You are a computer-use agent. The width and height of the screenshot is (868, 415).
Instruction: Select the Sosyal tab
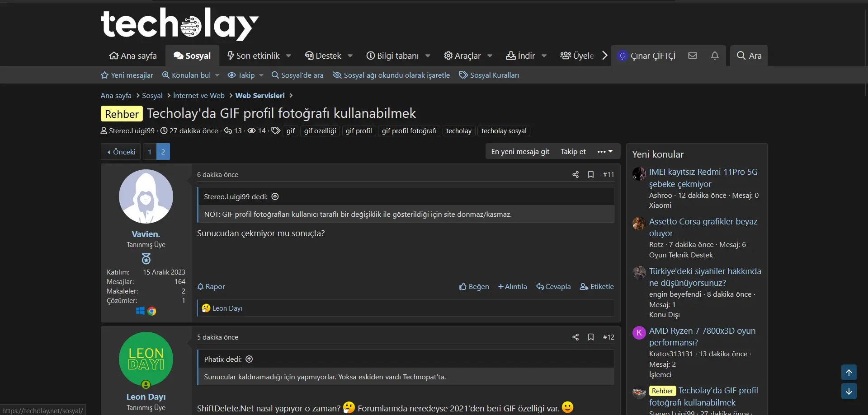click(192, 56)
